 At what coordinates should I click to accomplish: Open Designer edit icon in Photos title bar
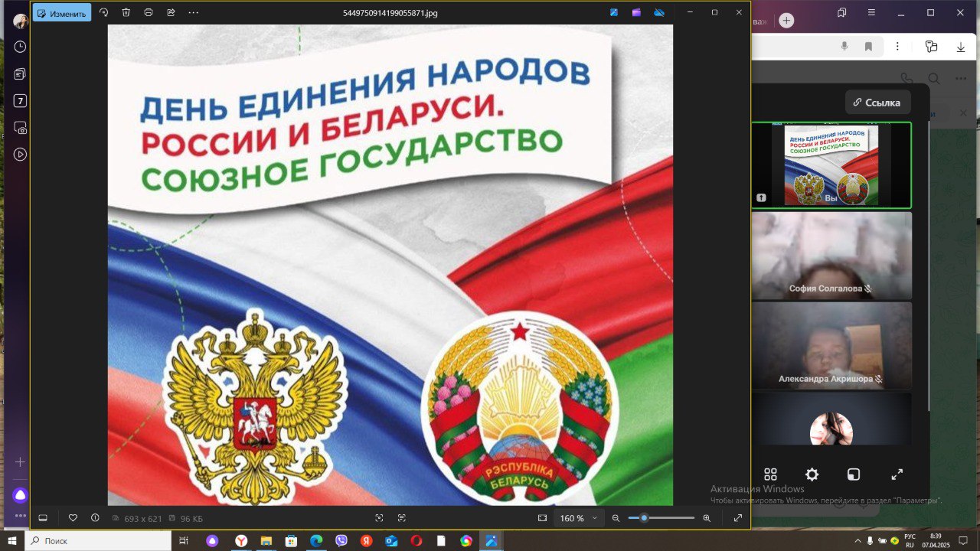coord(614,13)
